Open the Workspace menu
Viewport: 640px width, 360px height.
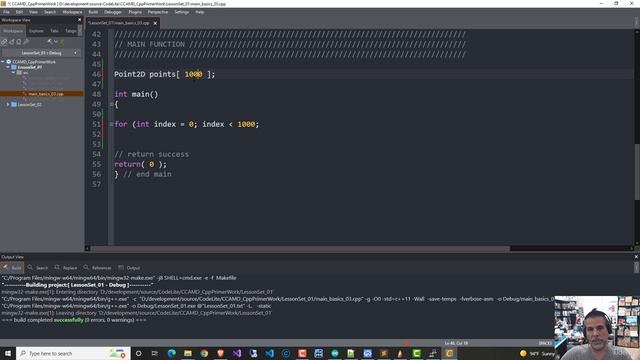tap(72, 12)
